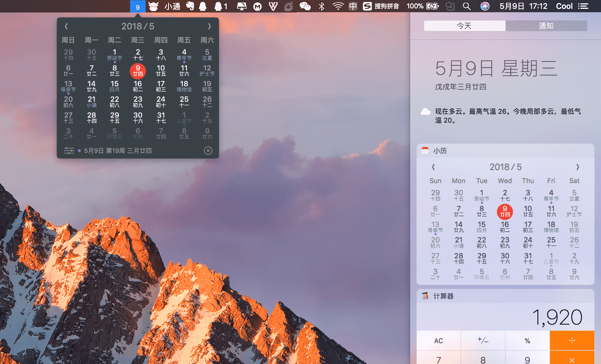Switch to the 通知 tab
This screenshot has height=364, width=601.
546,26
